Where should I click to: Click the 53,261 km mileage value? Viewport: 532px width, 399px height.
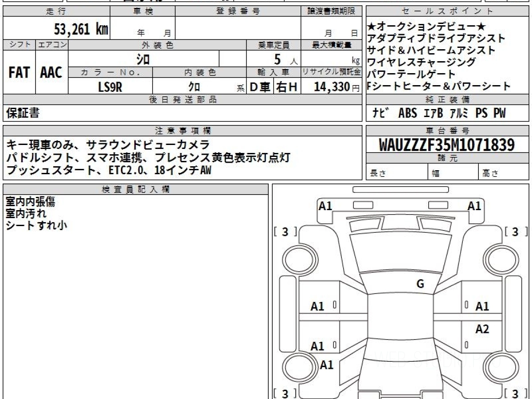pyautogui.click(x=81, y=29)
